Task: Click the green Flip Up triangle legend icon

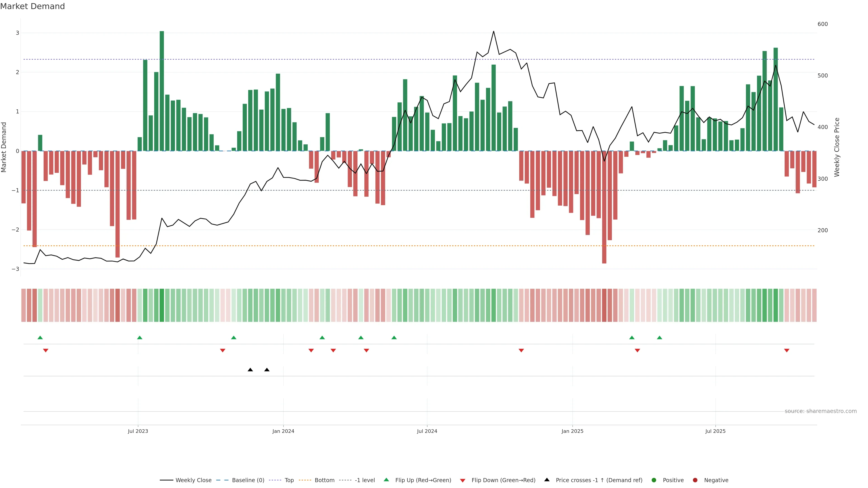Action: [x=387, y=480]
